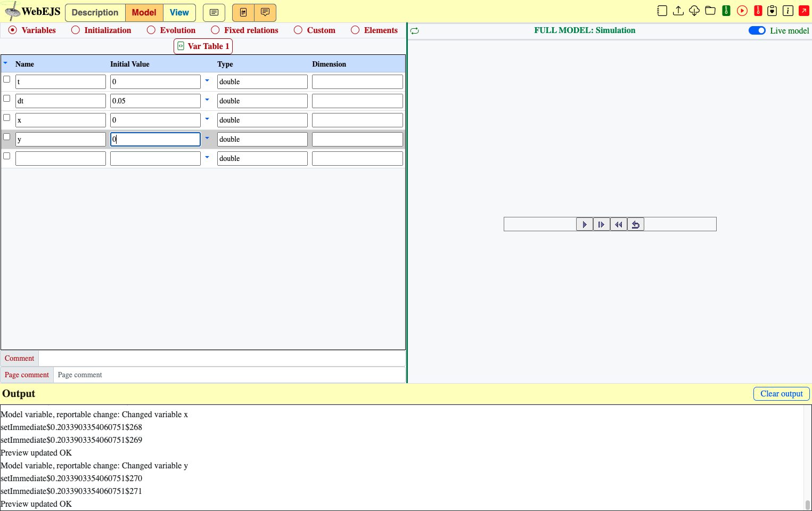Check the checkbox for variable dt

(x=7, y=99)
